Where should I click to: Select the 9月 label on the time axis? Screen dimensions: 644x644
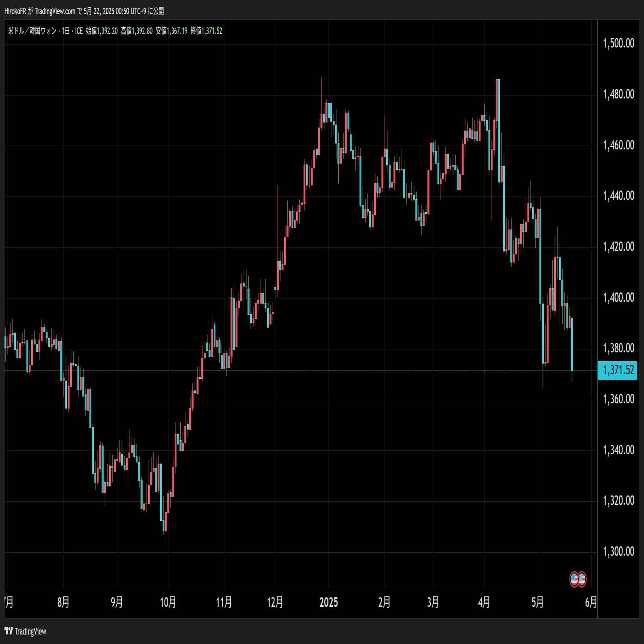(x=117, y=602)
